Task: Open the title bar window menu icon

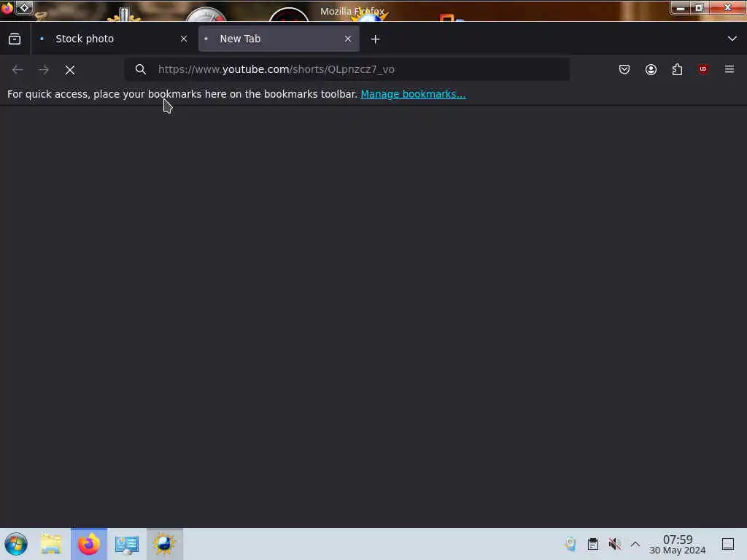Action: pos(7,8)
